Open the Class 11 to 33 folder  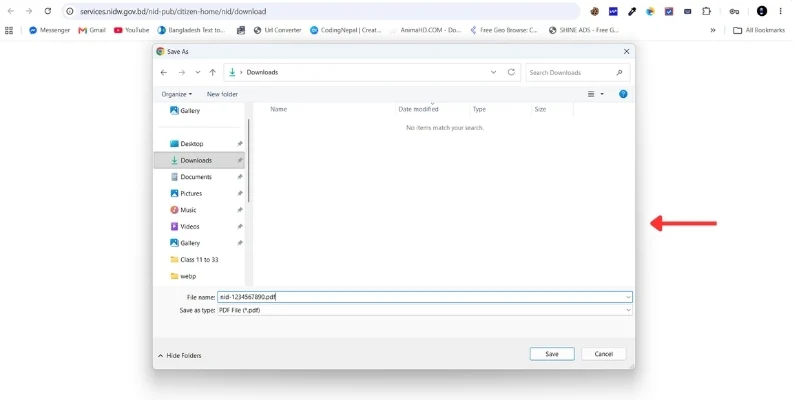click(199, 260)
